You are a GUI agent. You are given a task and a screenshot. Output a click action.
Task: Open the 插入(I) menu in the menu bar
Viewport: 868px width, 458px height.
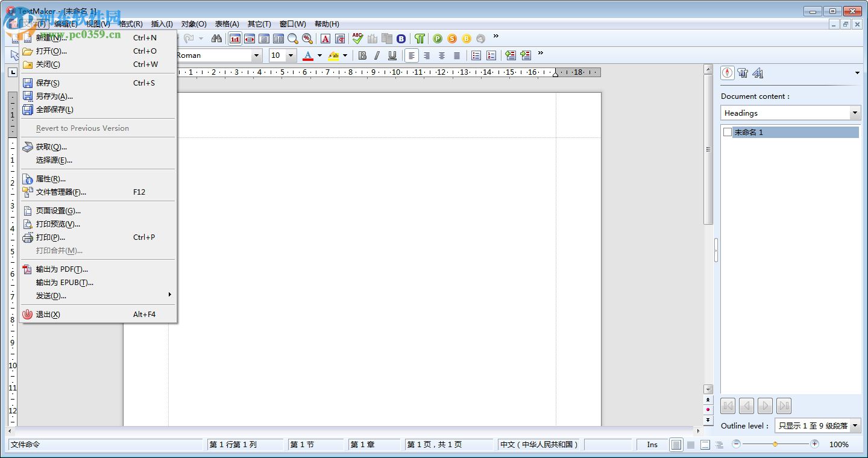coord(162,24)
